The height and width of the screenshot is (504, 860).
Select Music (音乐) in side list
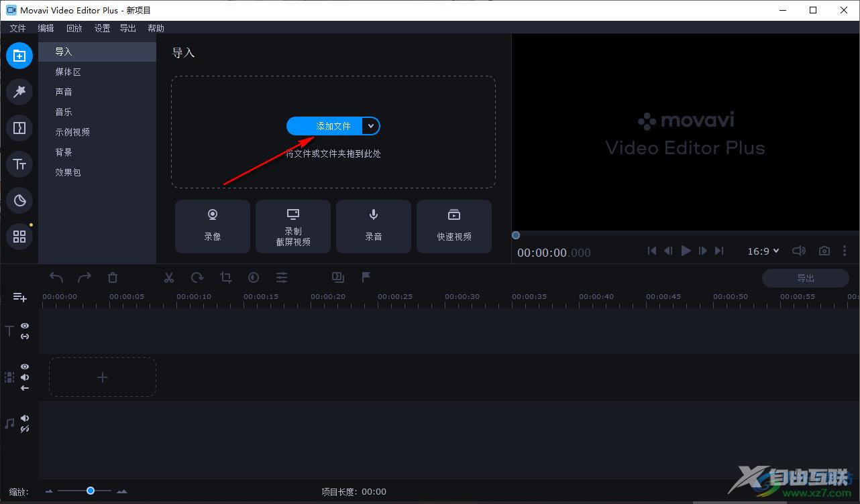[x=97, y=112]
